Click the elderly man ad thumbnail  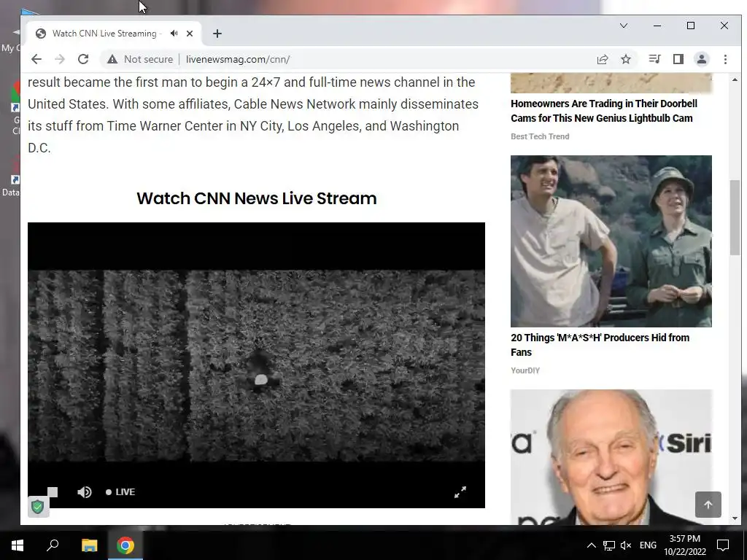(x=611, y=457)
